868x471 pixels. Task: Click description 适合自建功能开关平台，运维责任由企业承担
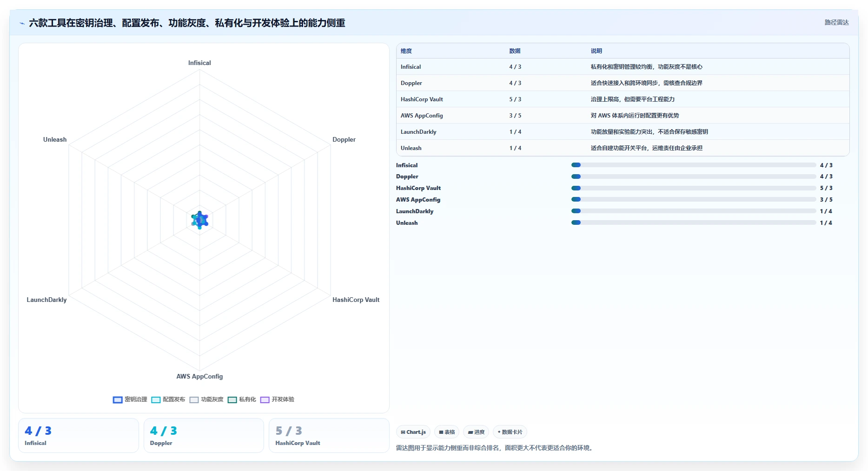[647, 148]
